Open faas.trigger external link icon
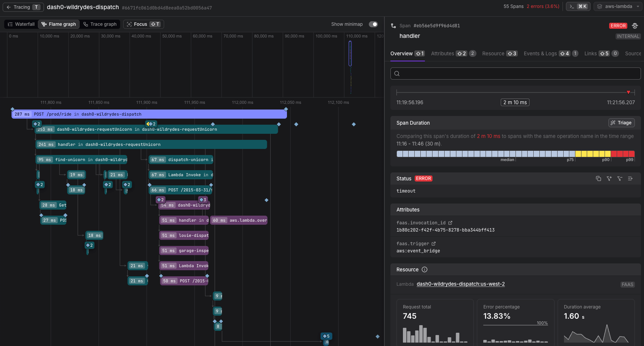The image size is (644, 346). [x=434, y=244]
